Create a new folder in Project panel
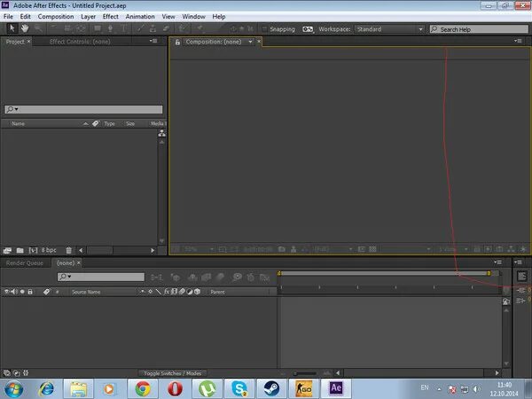Image resolution: width=532 pixels, height=399 pixels. tap(20, 250)
